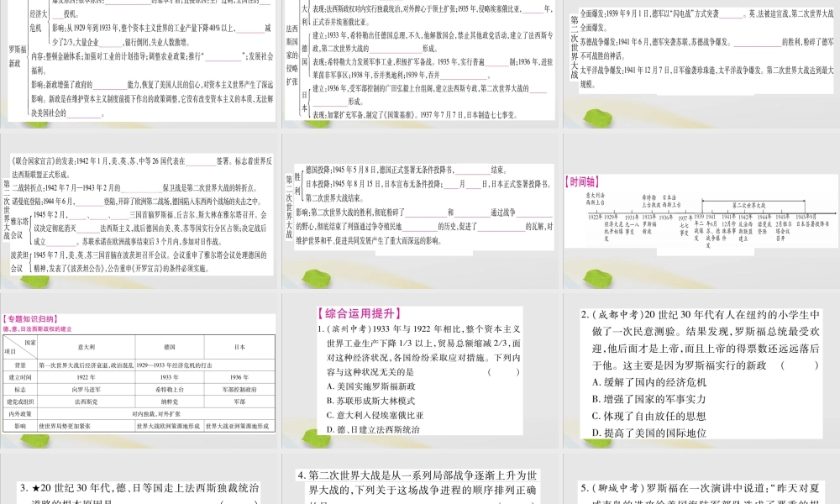Image resolution: width=840 pixels, height=504 pixels.
Task: Click the 1922 年 table cell
Action: (x=86, y=377)
